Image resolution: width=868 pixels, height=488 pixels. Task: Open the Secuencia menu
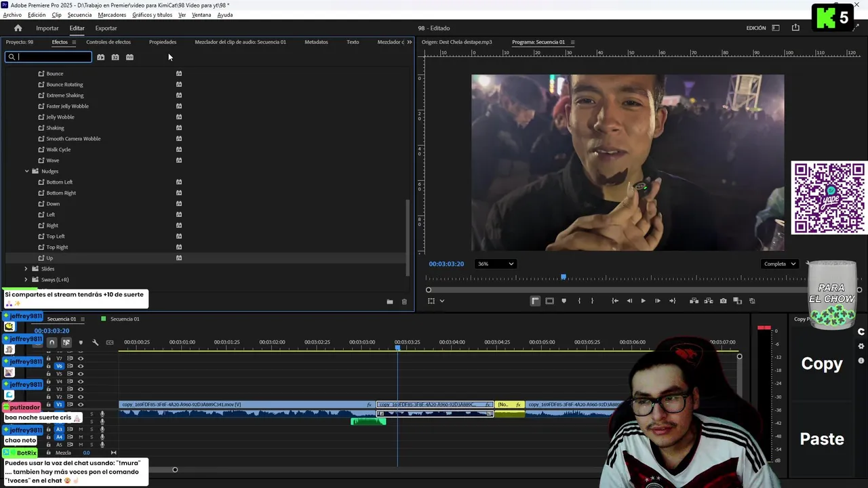(79, 15)
